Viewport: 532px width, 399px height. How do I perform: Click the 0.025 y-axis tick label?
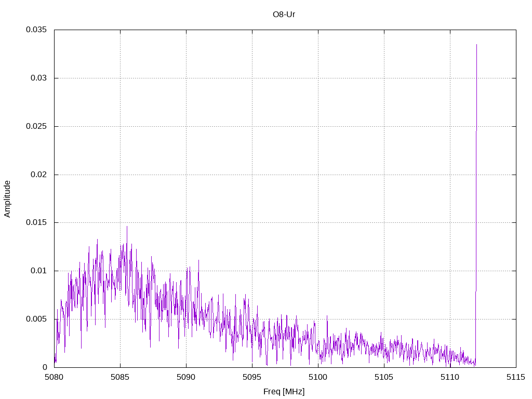[36, 126]
